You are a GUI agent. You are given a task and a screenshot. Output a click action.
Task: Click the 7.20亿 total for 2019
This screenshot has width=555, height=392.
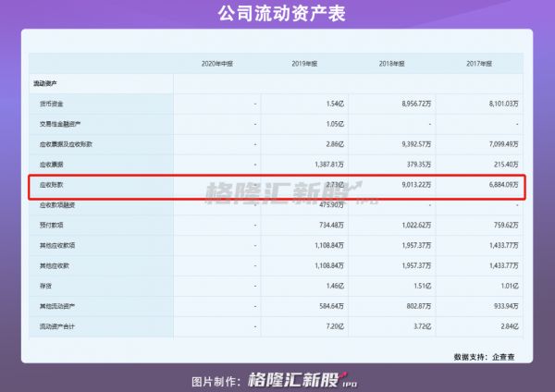tap(332, 325)
